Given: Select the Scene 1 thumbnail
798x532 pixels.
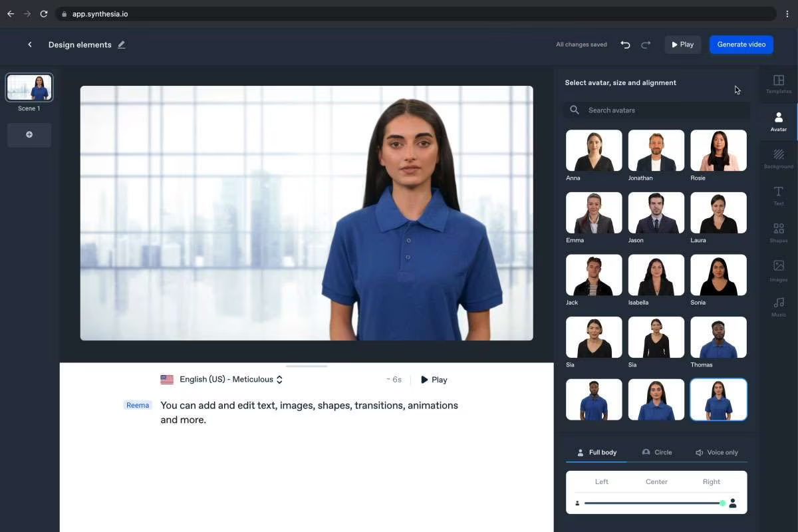Looking at the screenshot, I should pos(29,87).
